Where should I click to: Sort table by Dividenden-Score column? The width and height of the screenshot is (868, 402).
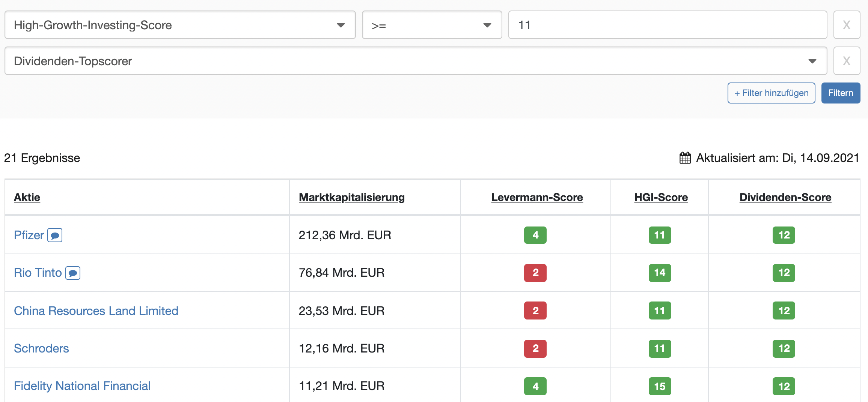pyautogui.click(x=785, y=197)
